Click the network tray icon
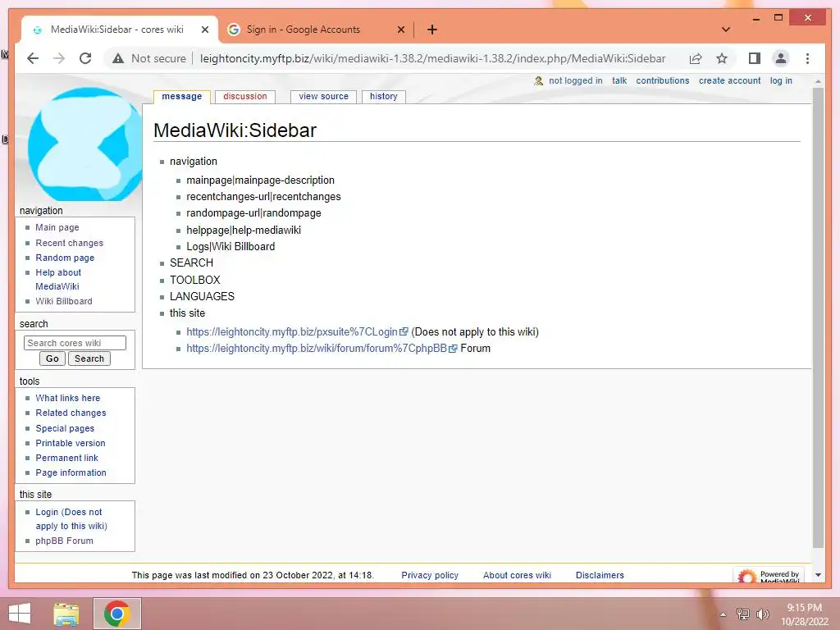Image resolution: width=840 pixels, height=630 pixels. [x=742, y=614]
